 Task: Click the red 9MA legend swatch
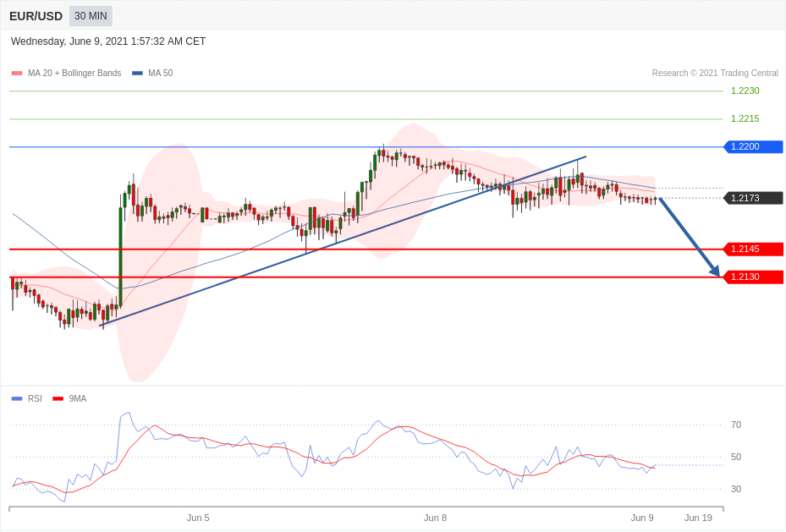[58, 398]
